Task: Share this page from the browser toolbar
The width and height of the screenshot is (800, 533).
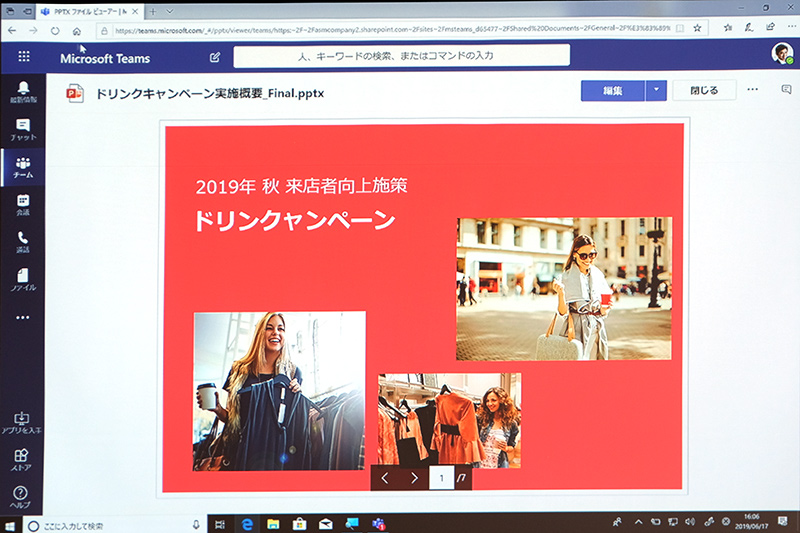Action: (x=770, y=27)
